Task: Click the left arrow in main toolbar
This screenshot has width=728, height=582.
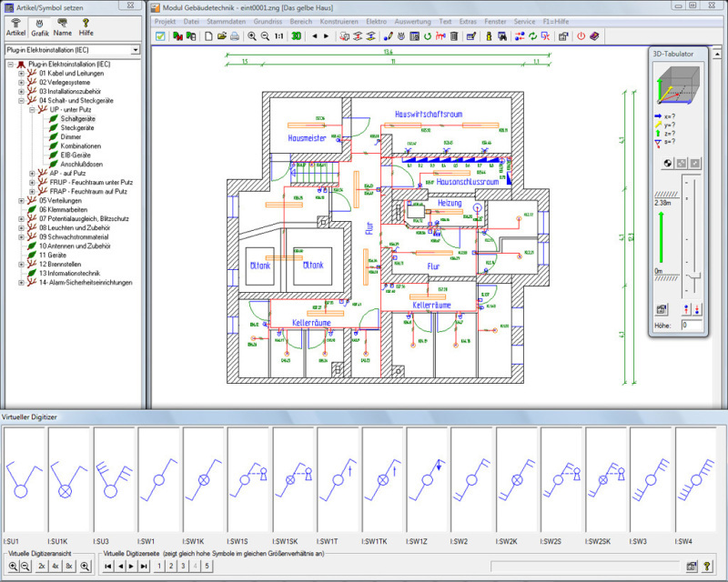Action: point(315,36)
